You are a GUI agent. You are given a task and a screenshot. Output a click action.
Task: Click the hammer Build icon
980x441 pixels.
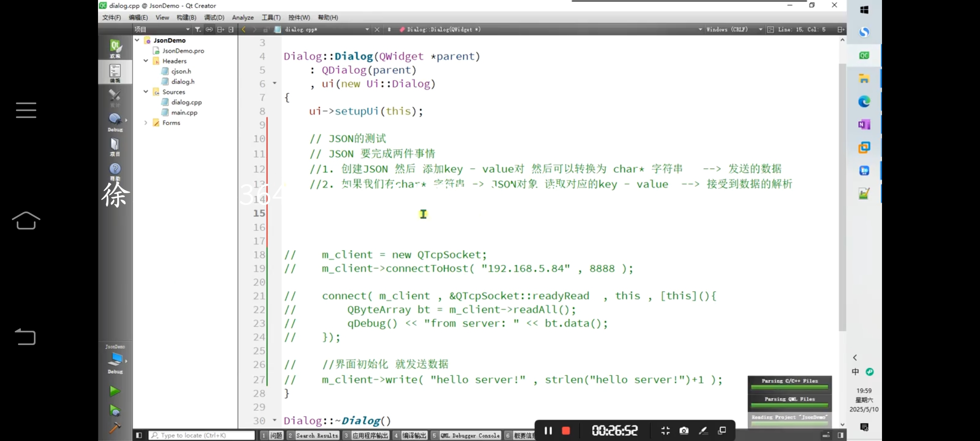pos(115,428)
